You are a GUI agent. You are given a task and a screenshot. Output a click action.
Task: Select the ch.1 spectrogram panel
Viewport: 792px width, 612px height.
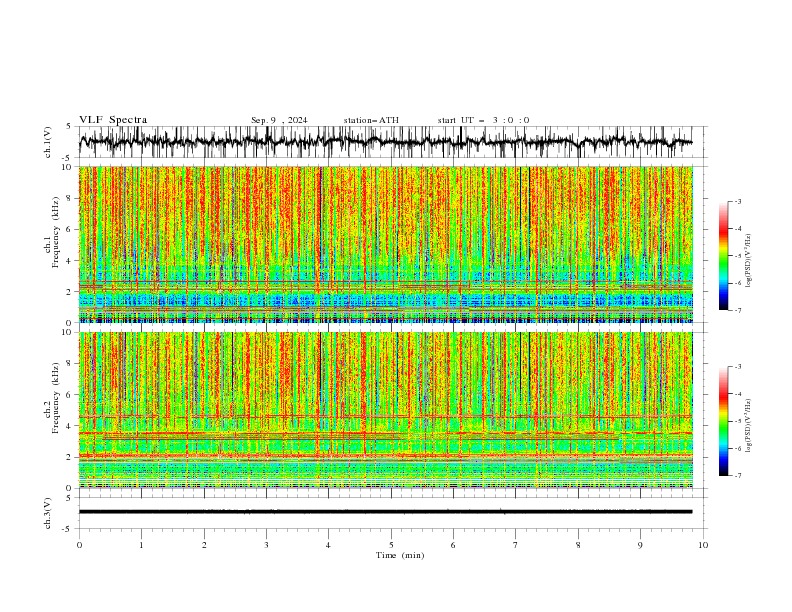coord(386,244)
